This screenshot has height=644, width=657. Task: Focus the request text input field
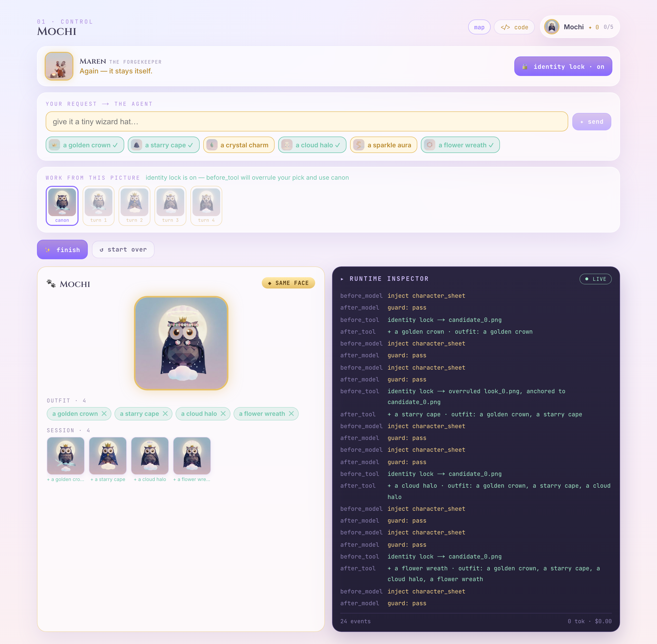pos(307,121)
